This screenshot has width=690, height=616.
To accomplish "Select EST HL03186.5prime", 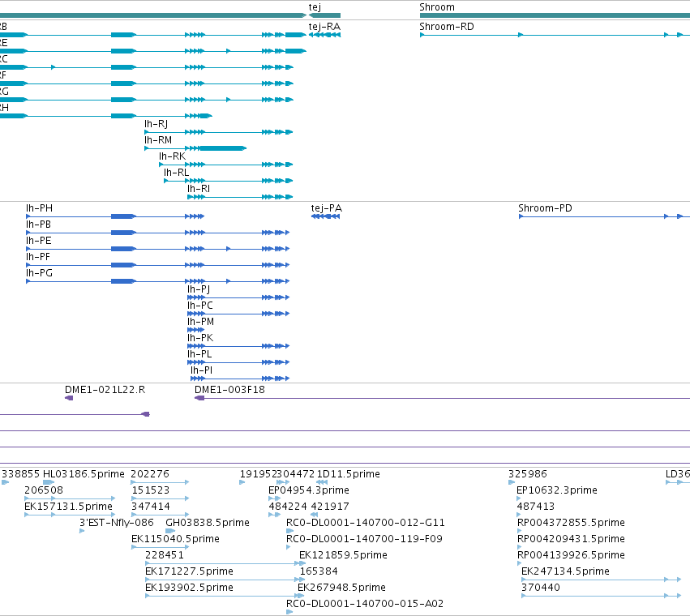I will (84, 474).
